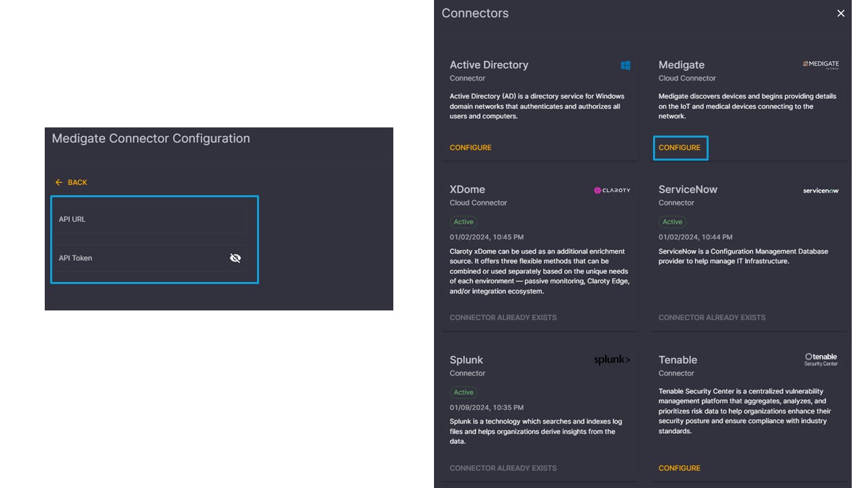Click the Splunk timestamp 01/09/2024, 10:35 PM
868x488 pixels.
[486, 408]
